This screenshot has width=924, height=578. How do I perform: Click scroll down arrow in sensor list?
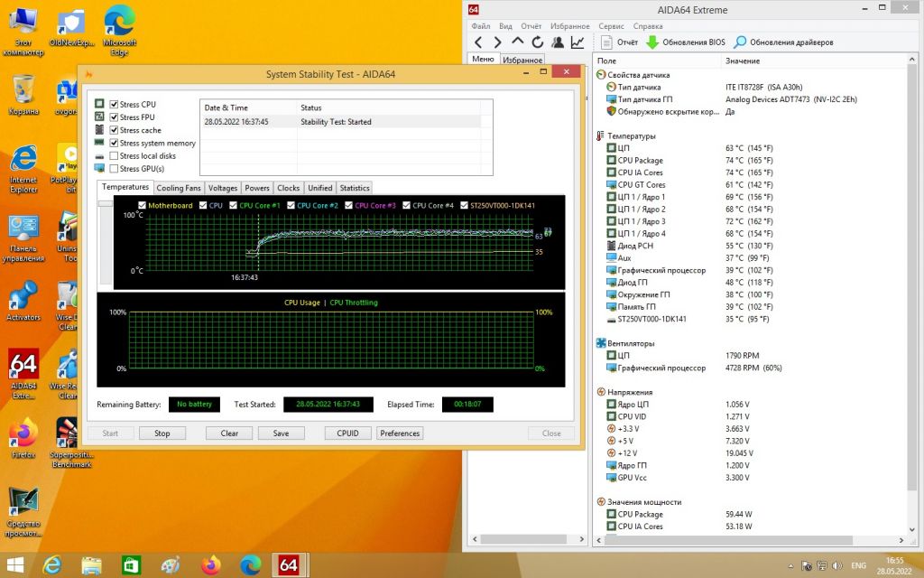[911, 529]
